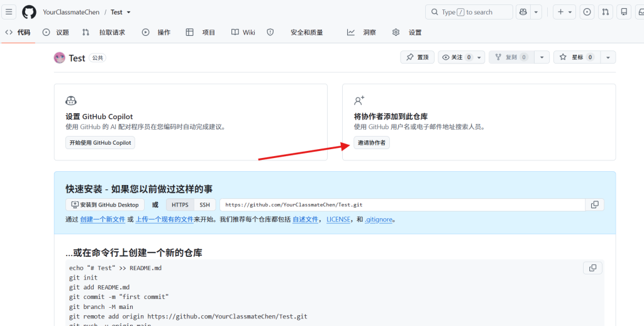Open the create new plus menu
The height and width of the screenshot is (326, 644).
pos(564,12)
